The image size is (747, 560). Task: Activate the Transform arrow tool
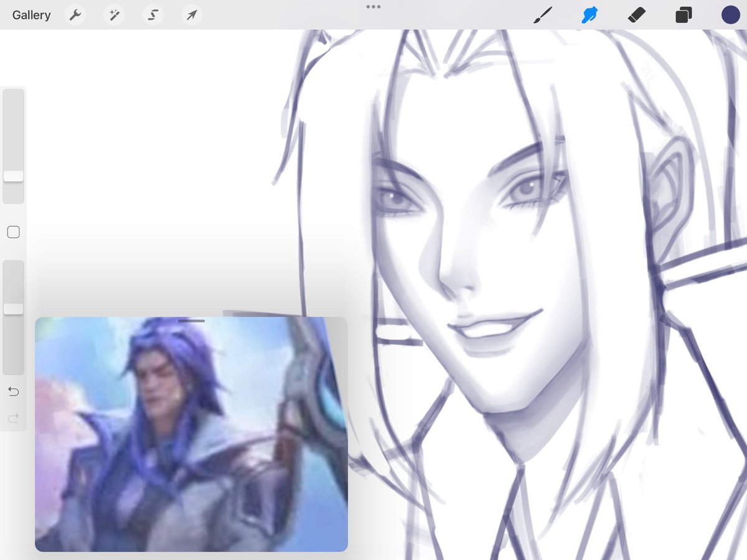pos(192,15)
